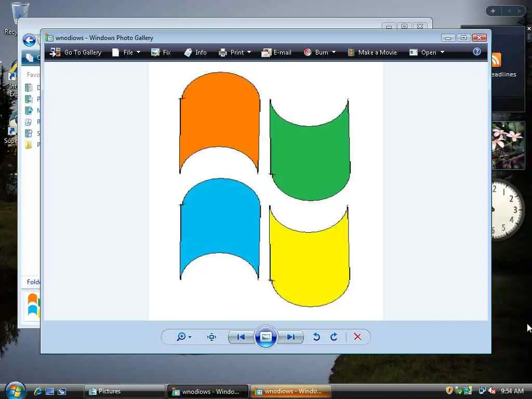Switch to first wnodiows taskbar button
The image size is (532, 399).
208,391
